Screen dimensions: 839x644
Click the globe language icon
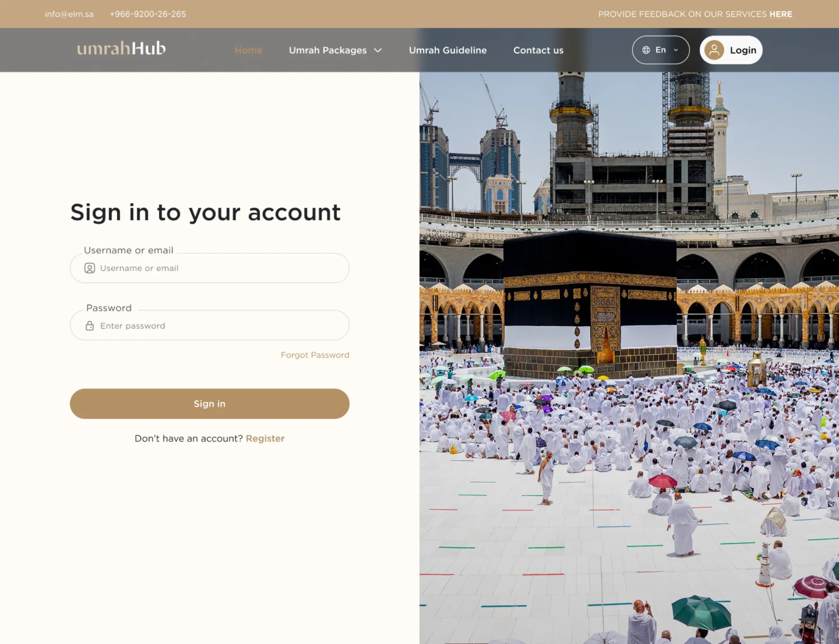[646, 50]
